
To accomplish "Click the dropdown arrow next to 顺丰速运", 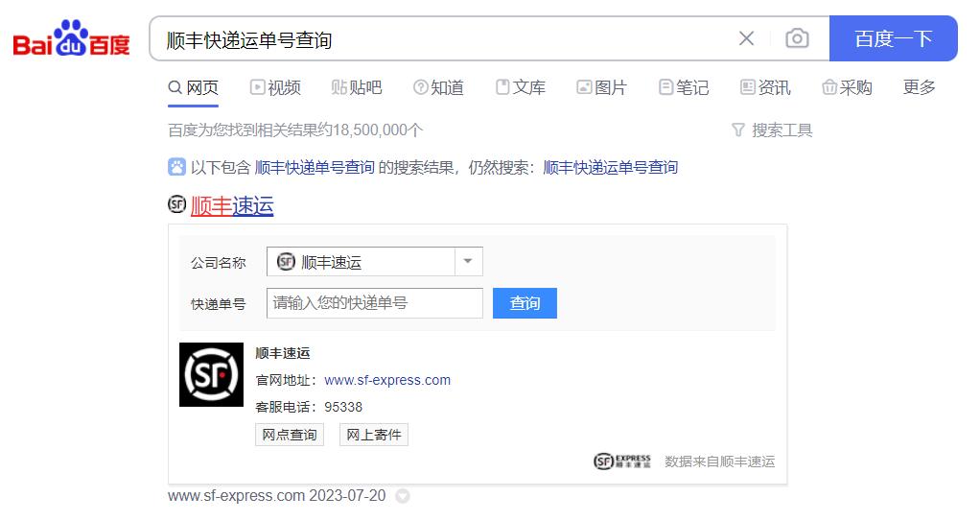I will [468, 261].
